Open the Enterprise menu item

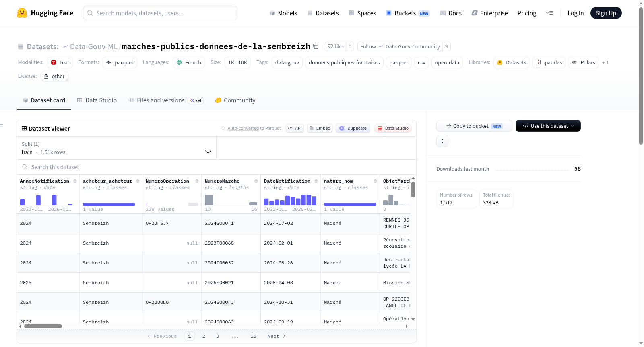[489, 13]
